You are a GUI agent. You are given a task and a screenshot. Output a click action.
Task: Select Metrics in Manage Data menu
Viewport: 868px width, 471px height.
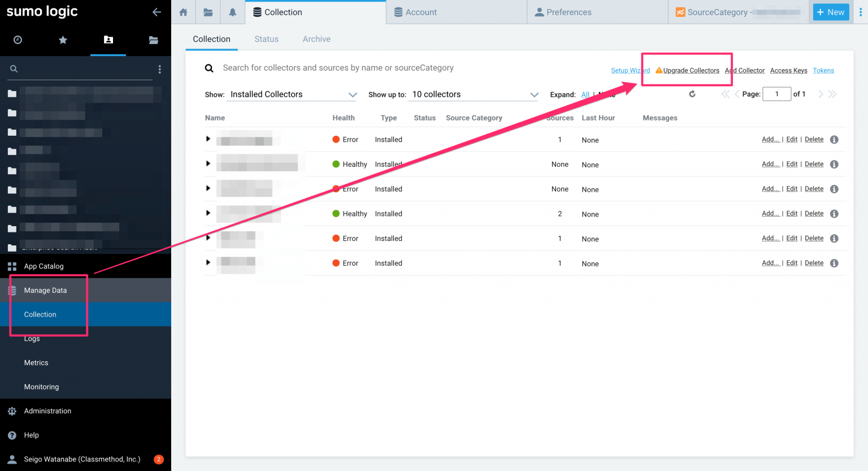pos(36,363)
